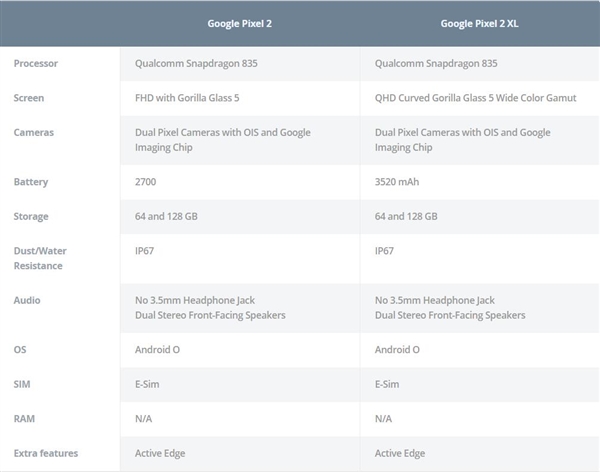Click the Screen row label
The image size is (600, 472).
point(29,98)
